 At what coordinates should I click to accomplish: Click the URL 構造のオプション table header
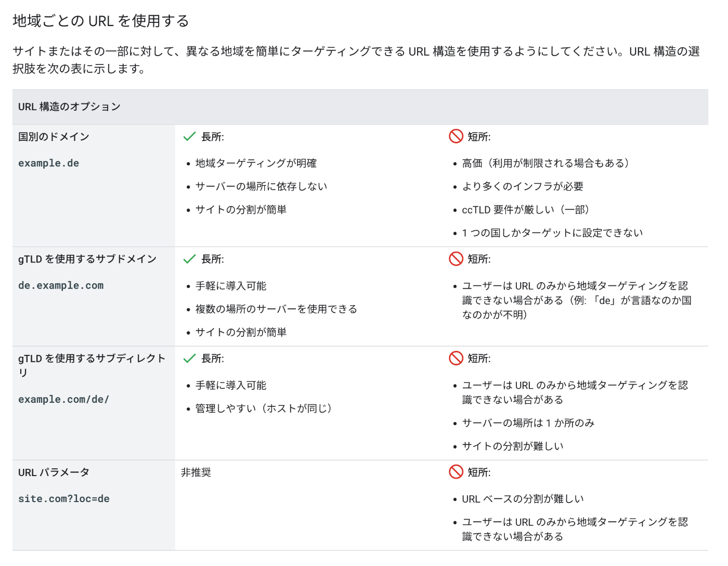(69, 106)
